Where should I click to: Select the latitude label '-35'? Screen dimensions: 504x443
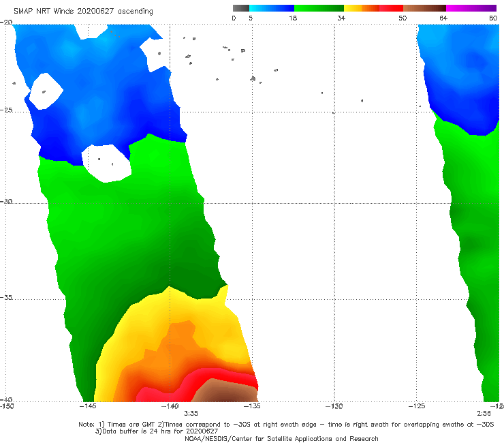coord(6,297)
